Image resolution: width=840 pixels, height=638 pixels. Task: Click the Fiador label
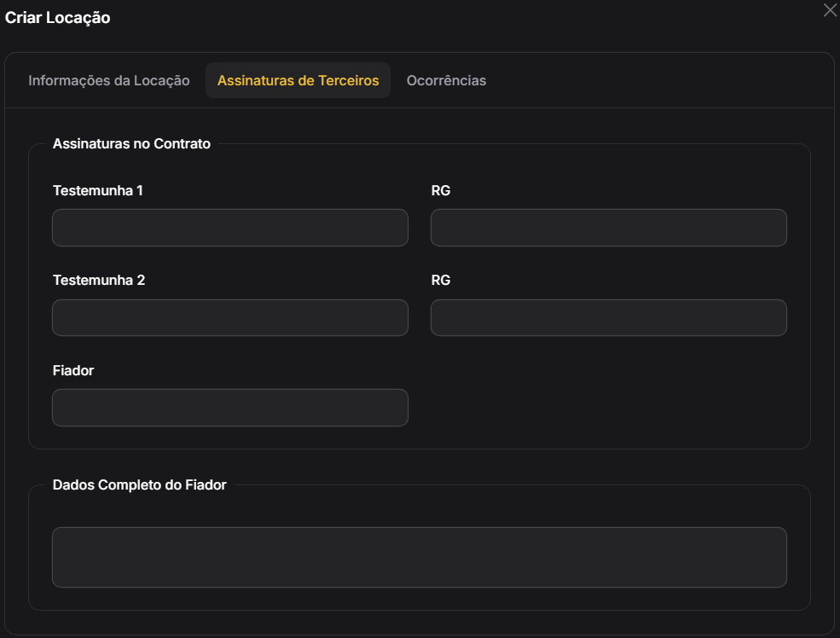[x=73, y=371]
